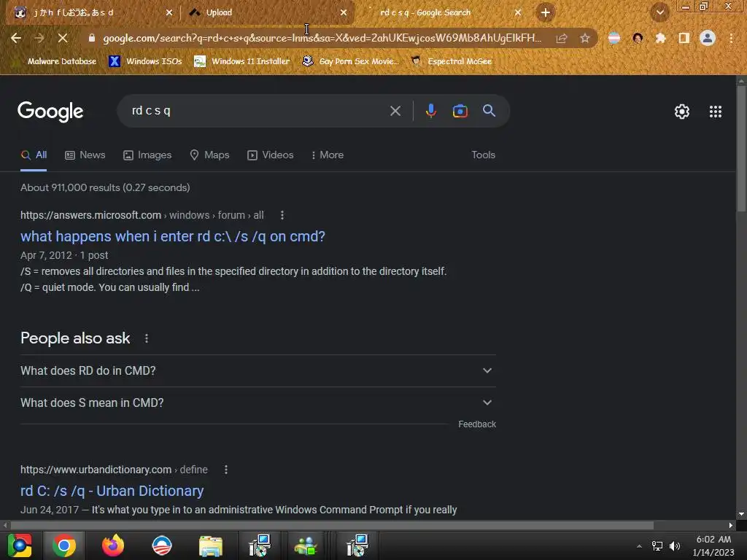The image size is (747, 560).
Task: Toggle the browser side panel
Action: coord(684,38)
